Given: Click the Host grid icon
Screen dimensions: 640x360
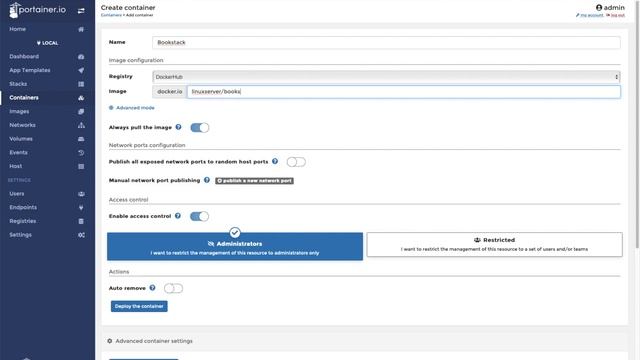Looking at the screenshot, I should (x=81, y=167).
